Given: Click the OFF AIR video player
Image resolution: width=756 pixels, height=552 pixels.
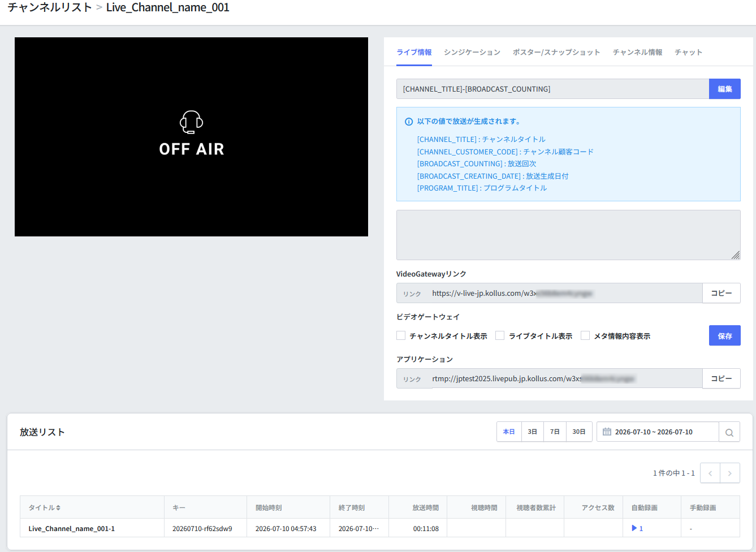Looking at the screenshot, I should click(191, 137).
